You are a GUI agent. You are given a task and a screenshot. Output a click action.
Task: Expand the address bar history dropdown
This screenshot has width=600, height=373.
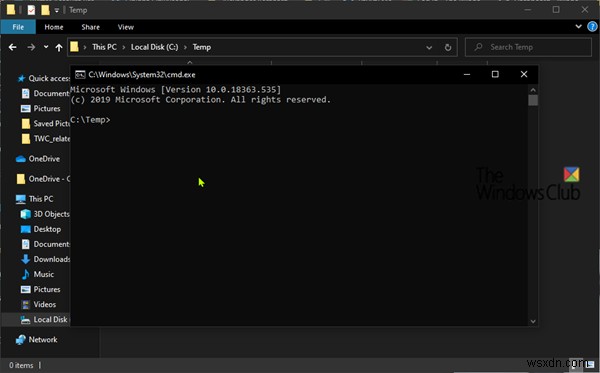429,47
